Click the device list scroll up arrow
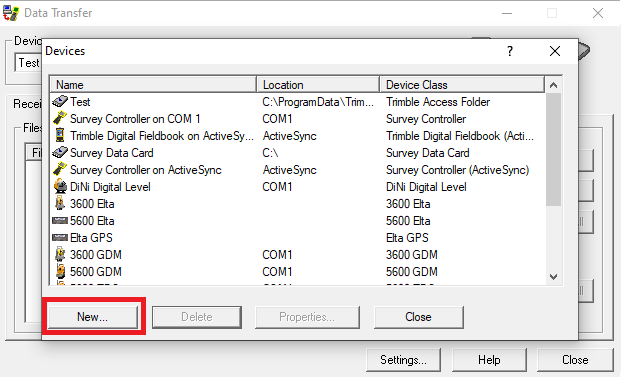This screenshot has height=377, width=621. pos(554,85)
